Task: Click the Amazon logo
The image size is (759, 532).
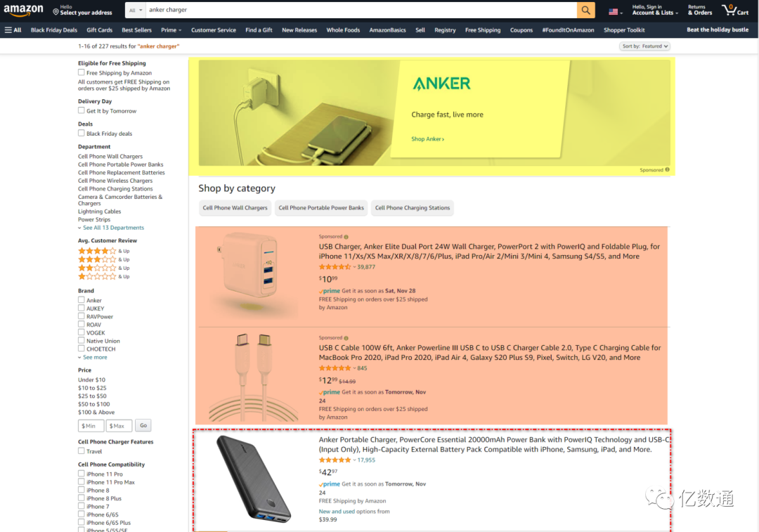Action: coord(23,10)
